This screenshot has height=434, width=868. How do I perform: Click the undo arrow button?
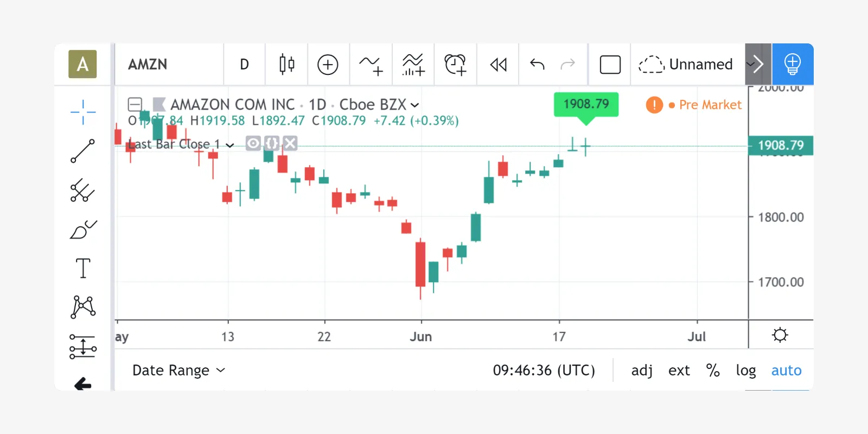(x=537, y=65)
